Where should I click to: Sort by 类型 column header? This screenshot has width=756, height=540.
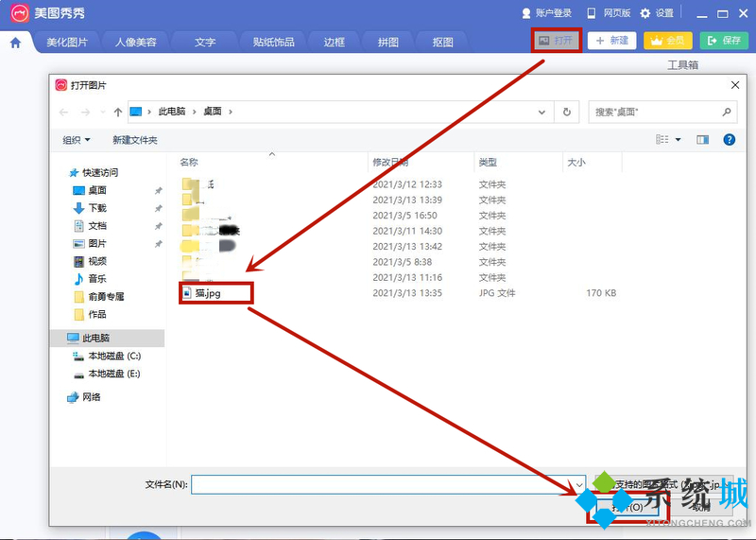coord(488,162)
